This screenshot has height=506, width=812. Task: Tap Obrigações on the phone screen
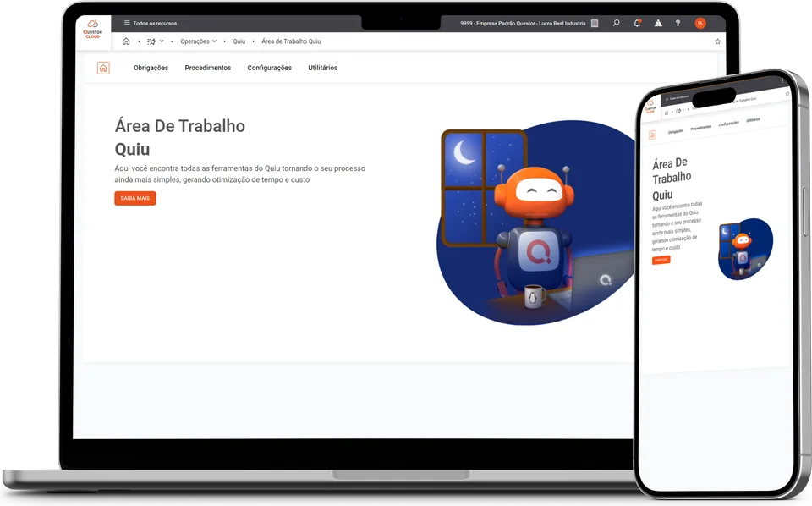[675, 131]
